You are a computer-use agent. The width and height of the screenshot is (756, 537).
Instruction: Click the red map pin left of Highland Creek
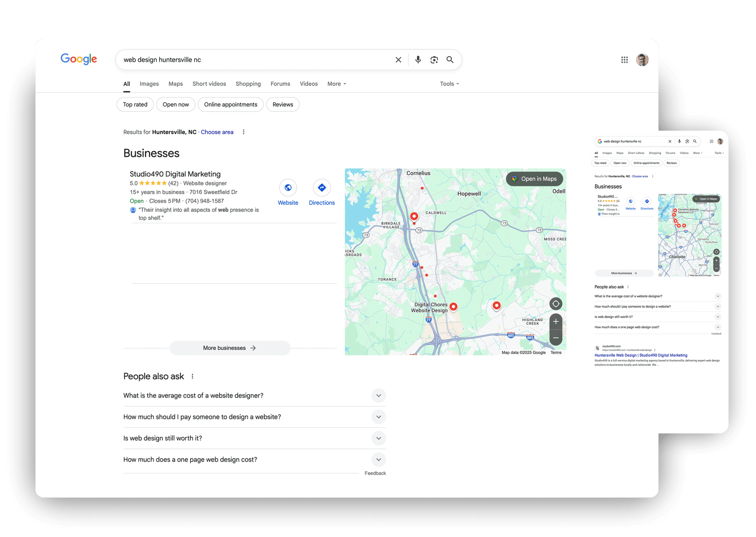[496, 306]
